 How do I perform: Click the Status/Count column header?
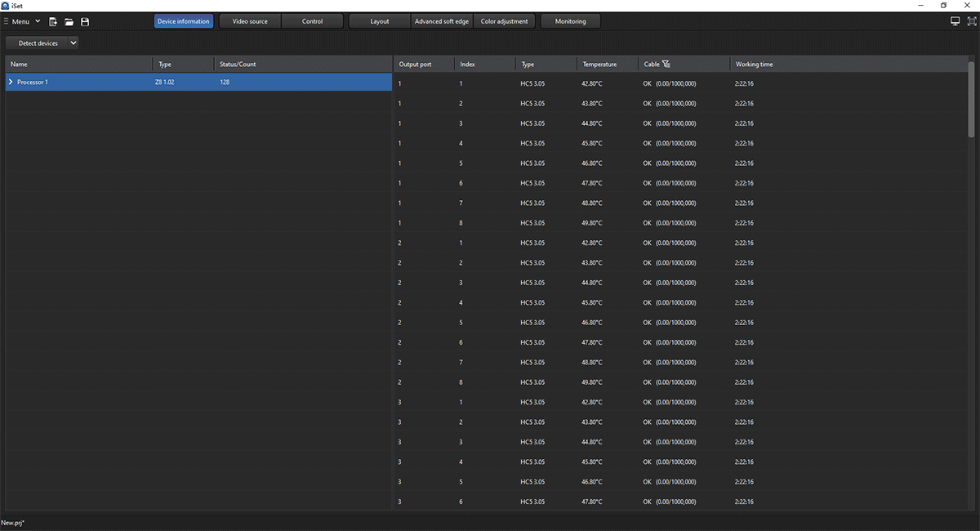pyautogui.click(x=303, y=64)
